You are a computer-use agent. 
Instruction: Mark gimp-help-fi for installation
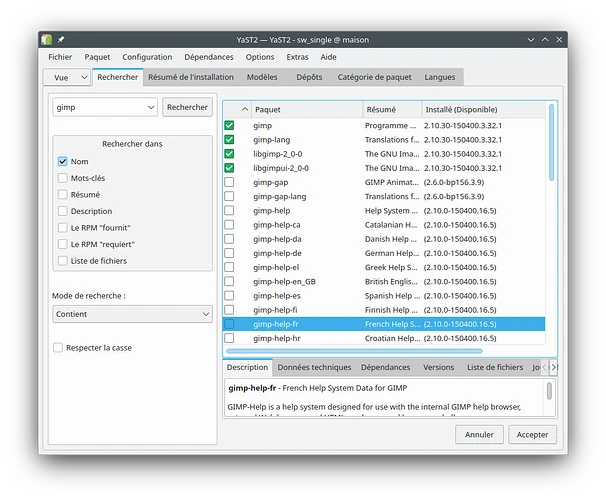[229, 310]
